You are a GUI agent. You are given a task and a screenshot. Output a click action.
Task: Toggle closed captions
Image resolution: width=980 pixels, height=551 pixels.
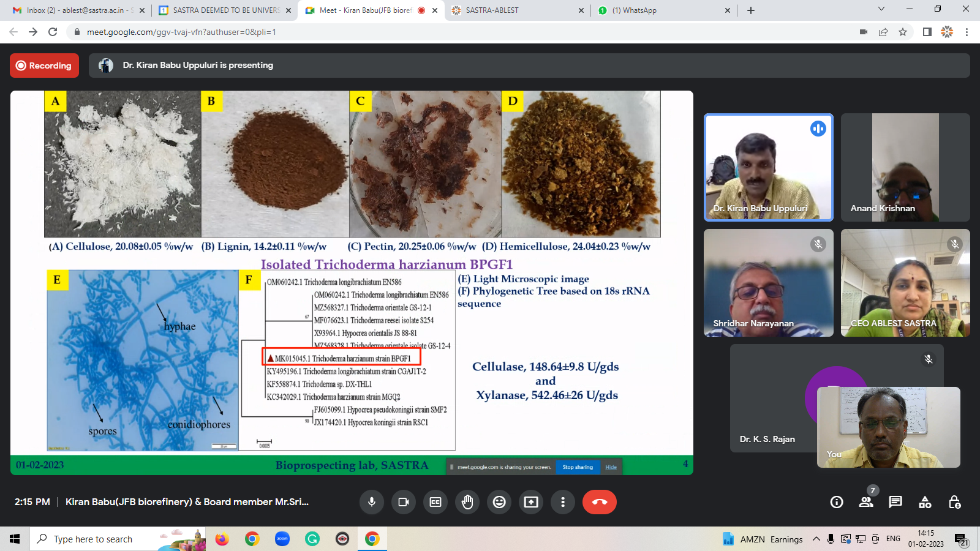[x=435, y=502]
